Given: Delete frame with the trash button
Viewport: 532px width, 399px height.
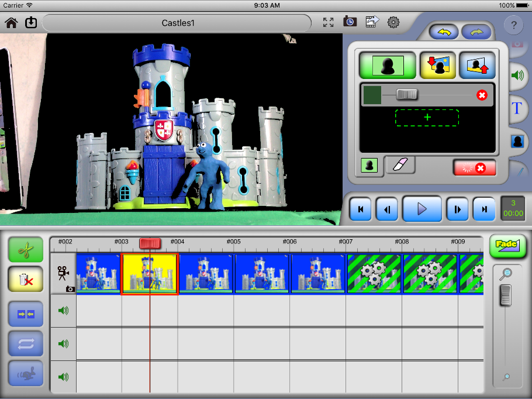Looking at the screenshot, I should (x=25, y=281).
